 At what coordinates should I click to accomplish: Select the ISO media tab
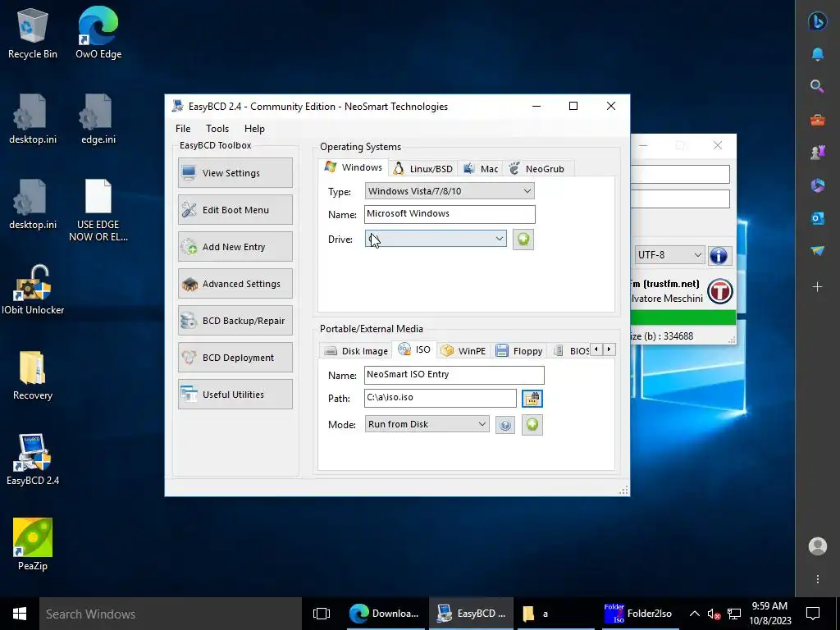pos(414,349)
